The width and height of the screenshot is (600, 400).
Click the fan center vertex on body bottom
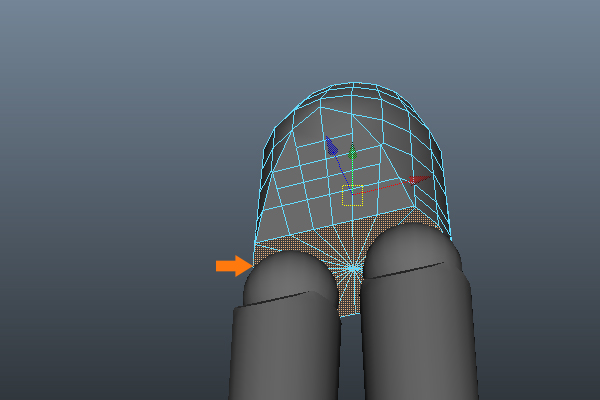(x=353, y=269)
